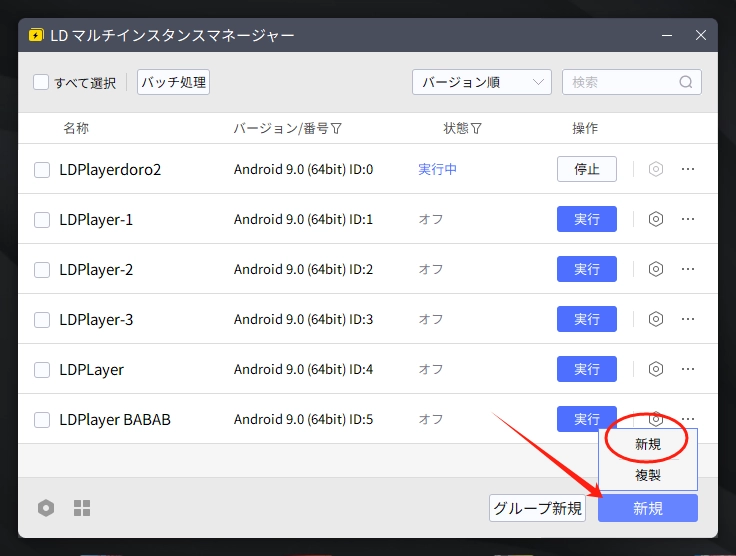This screenshot has height=556, width=736.
Task: Click the グループ新規 button
Action: pyautogui.click(x=537, y=508)
